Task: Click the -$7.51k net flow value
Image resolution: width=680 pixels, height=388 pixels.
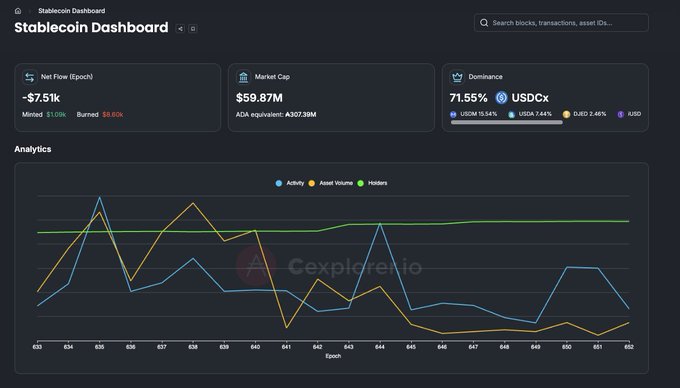Action: coord(41,98)
